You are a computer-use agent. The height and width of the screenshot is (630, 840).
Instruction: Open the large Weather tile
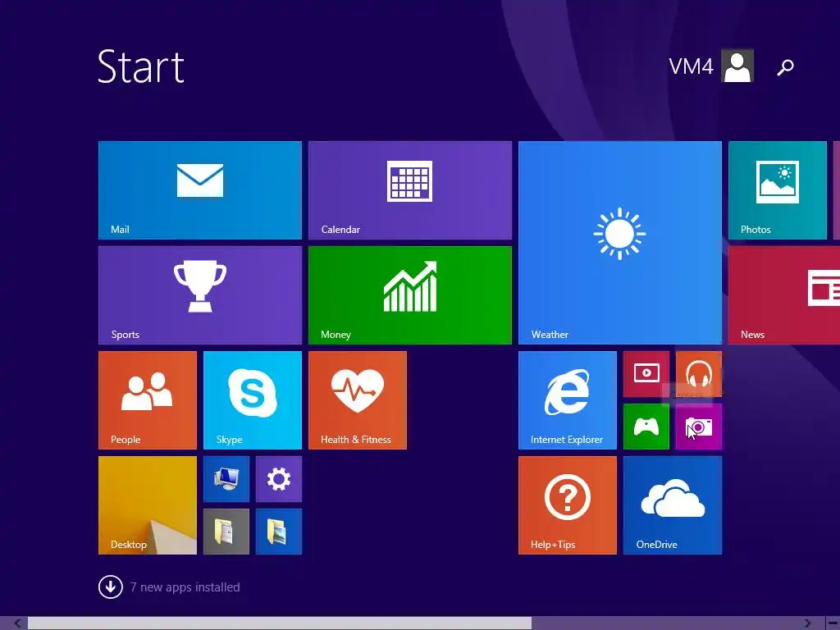(x=620, y=243)
